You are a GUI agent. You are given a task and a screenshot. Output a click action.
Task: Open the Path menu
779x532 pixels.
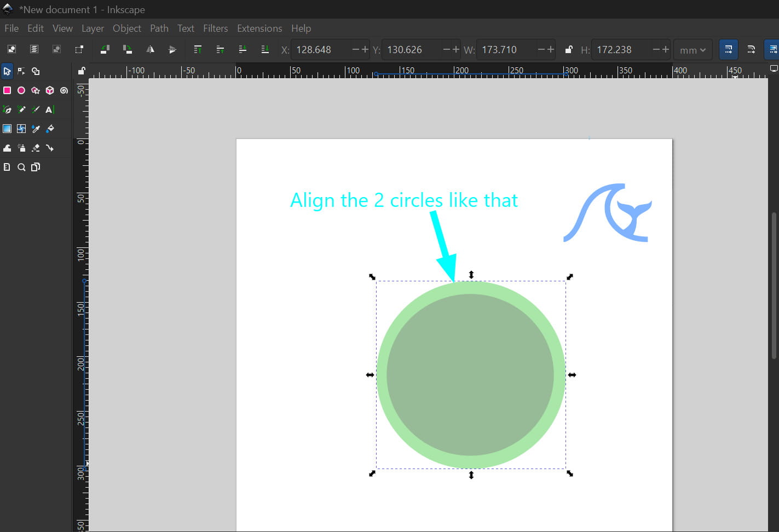[159, 28]
